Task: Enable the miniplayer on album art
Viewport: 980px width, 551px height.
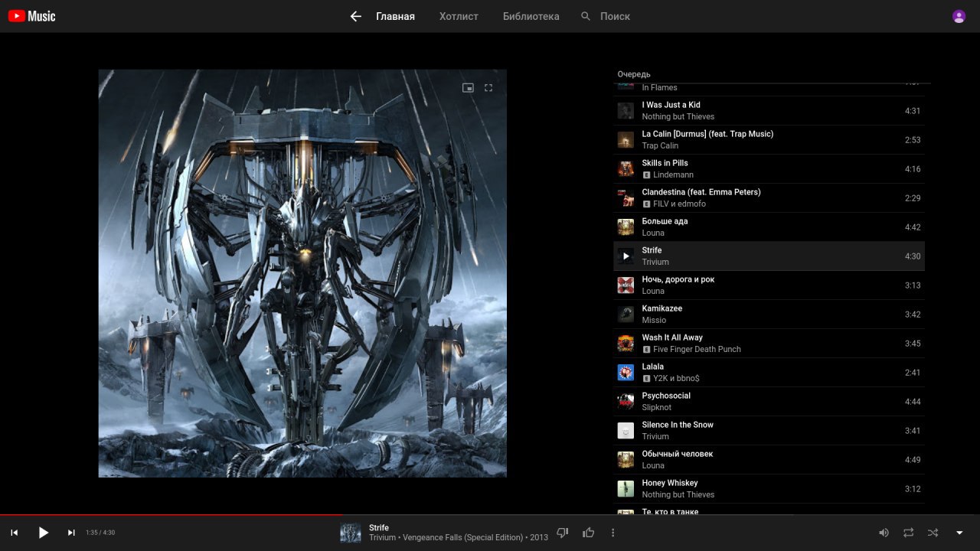Action: (x=468, y=88)
